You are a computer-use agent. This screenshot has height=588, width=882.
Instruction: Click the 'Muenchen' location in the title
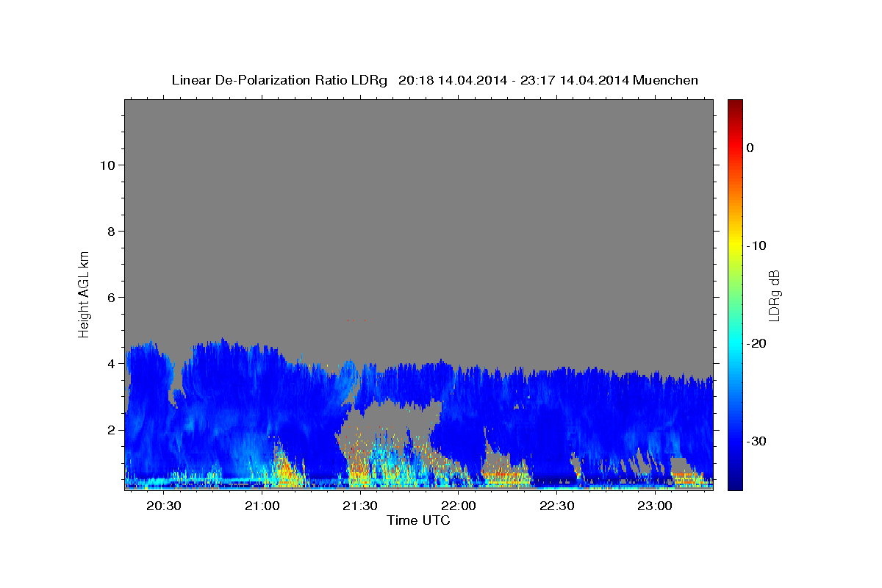coord(667,80)
